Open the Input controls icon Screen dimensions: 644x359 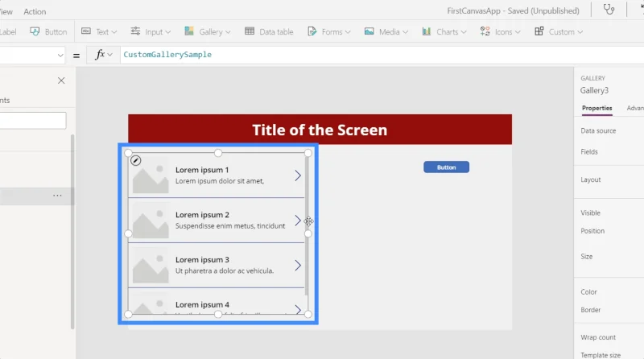tap(135, 31)
